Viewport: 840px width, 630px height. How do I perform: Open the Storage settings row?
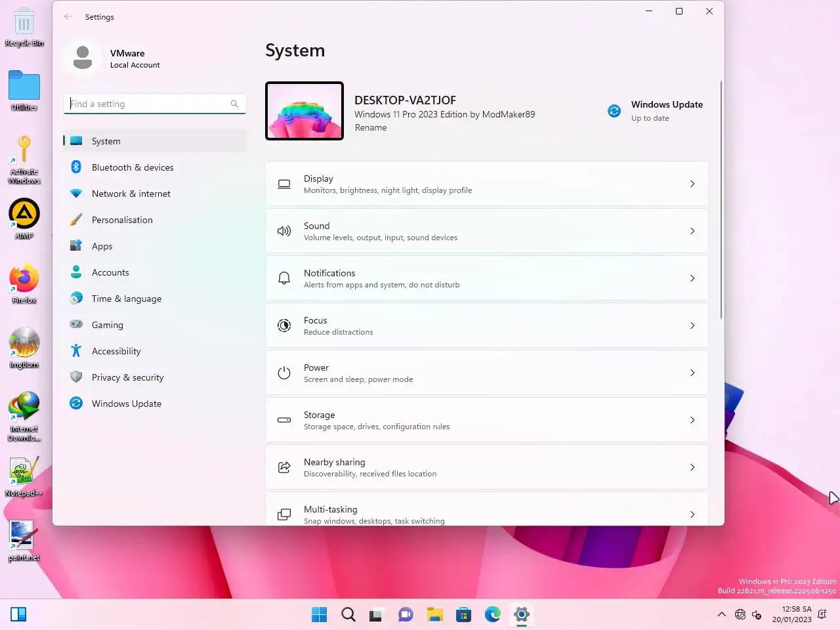(486, 420)
